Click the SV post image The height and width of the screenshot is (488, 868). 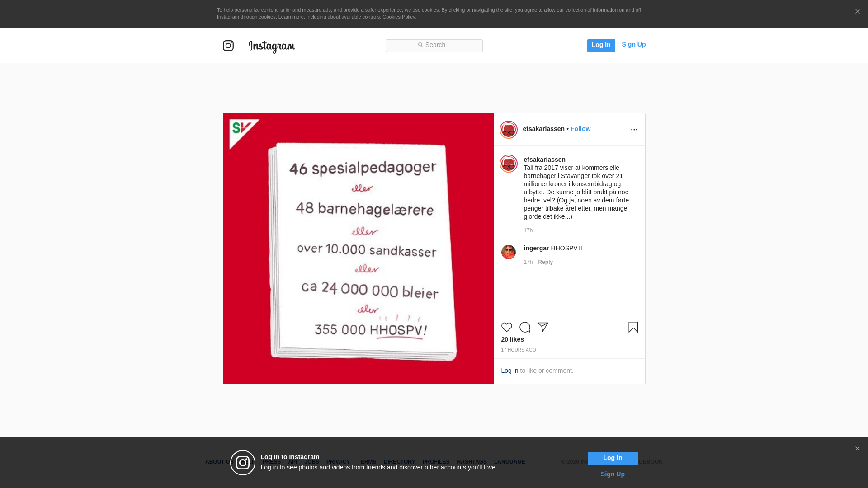tap(359, 249)
